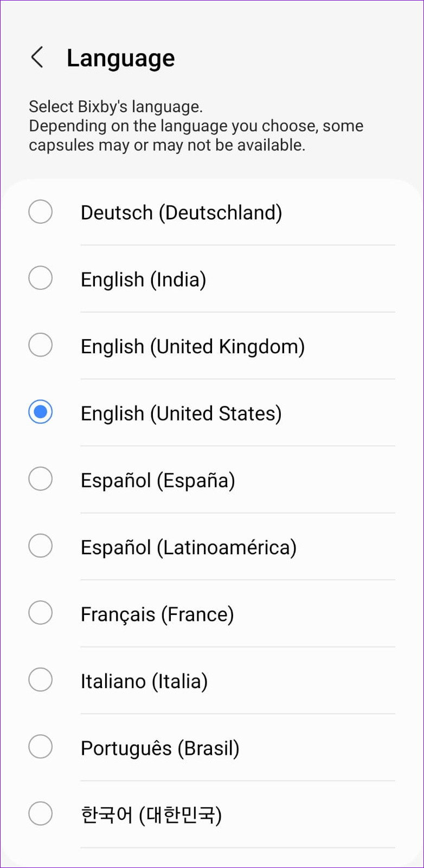The image size is (424, 868).
Task: Choose Español (España) text option
Action: click(158, 481)
